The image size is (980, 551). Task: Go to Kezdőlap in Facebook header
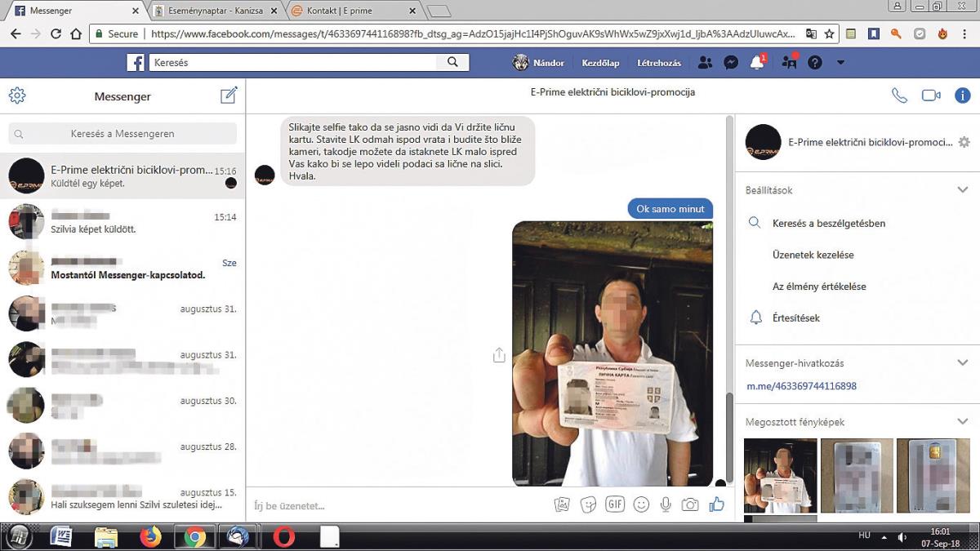point(600,63)
